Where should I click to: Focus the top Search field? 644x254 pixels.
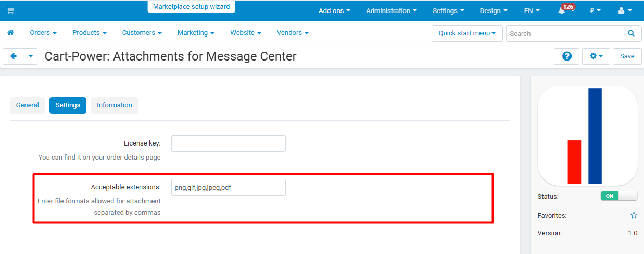tap(563, 33)
